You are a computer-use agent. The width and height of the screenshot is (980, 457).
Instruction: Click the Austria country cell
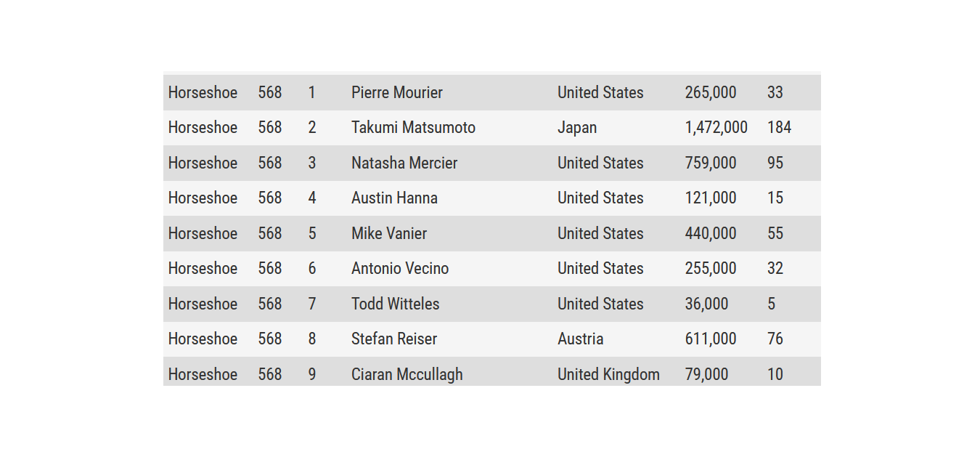point(581,339)
